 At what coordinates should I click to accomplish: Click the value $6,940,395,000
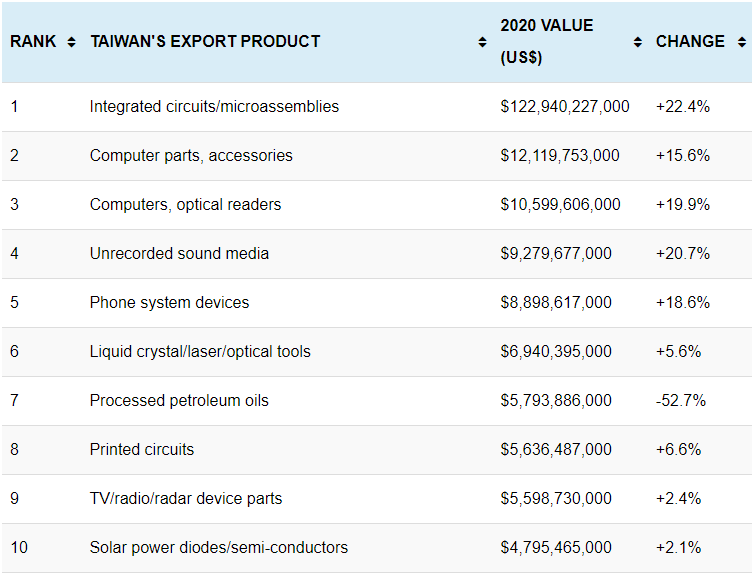pos(556,351)
